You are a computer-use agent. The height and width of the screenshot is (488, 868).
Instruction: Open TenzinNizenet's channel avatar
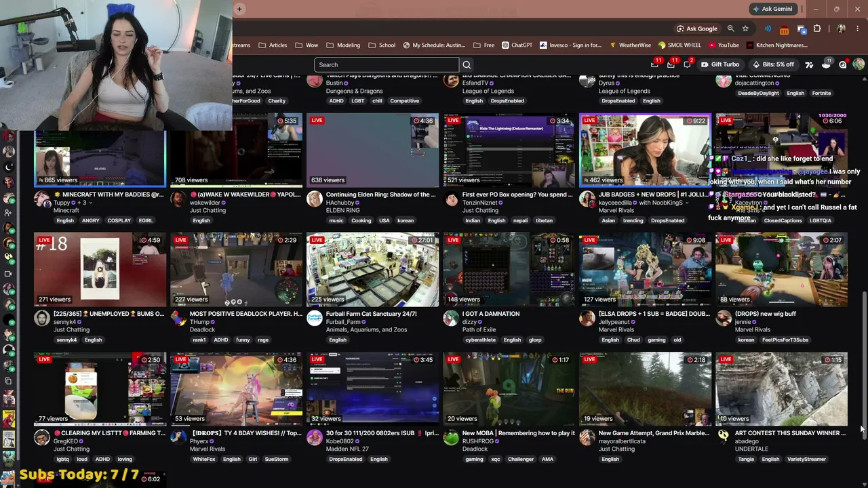(x=451, y=199)
